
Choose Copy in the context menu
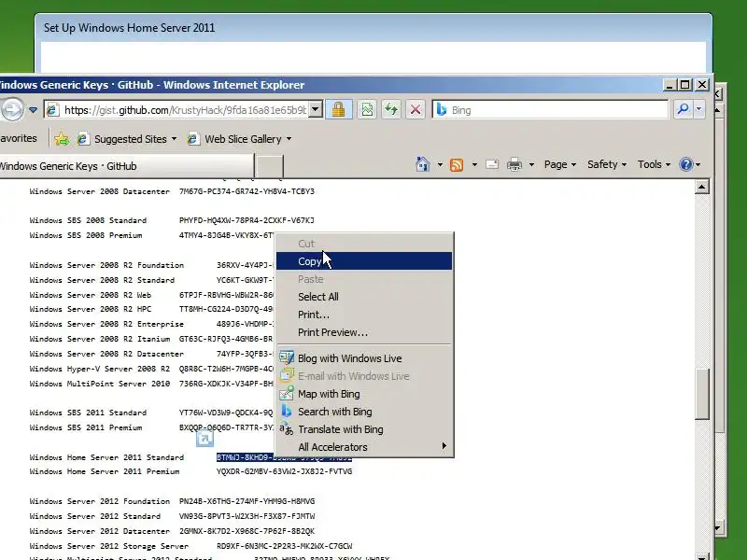pyautogui.click(x=364, y=261)
